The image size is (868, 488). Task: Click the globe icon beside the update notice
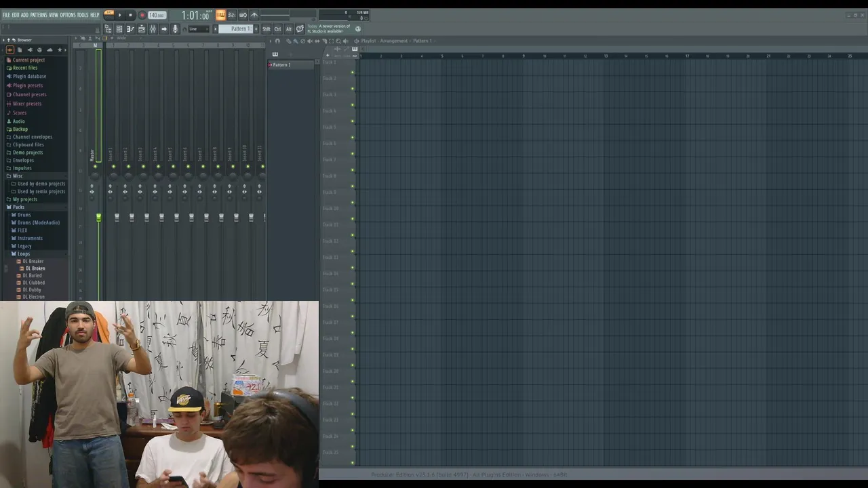coord(358,29)
